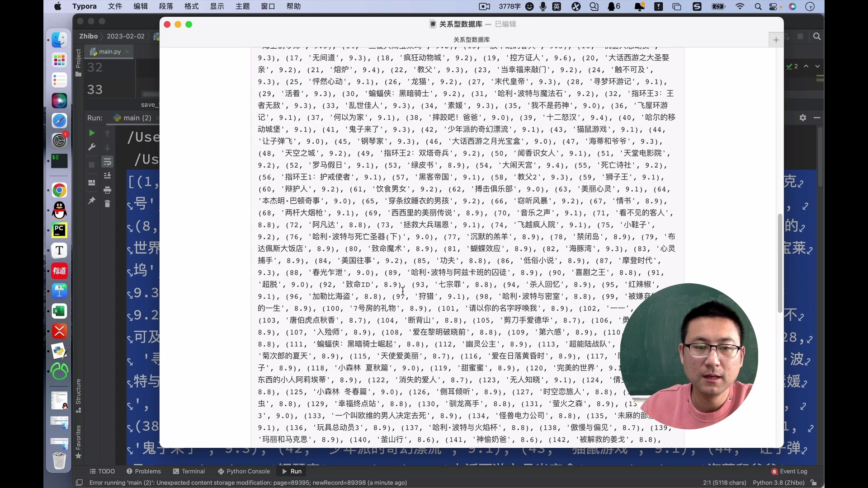Clear console with the trash icon
The height and width of the screenshot is (488, 868).
pos(107,204)
